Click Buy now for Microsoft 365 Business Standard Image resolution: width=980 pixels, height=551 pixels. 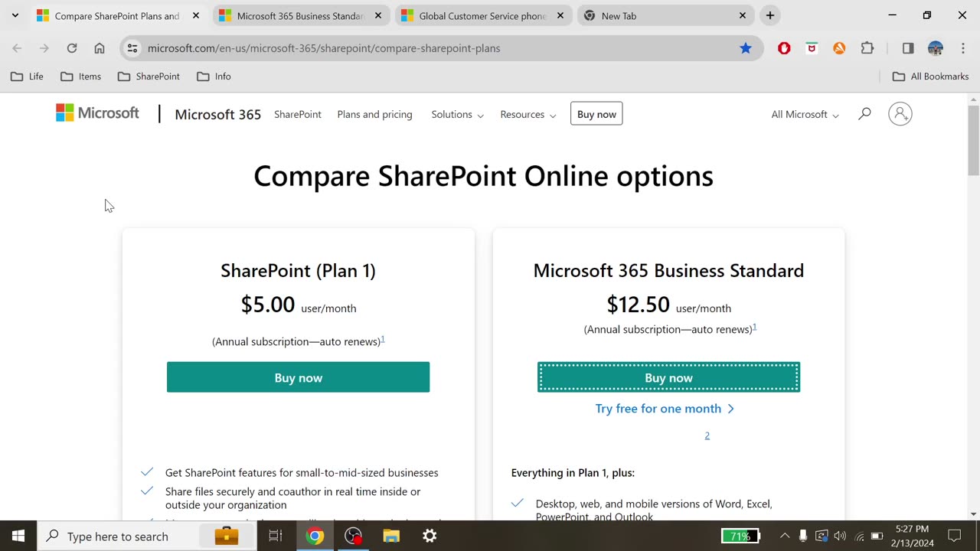[x=668, y=377]
